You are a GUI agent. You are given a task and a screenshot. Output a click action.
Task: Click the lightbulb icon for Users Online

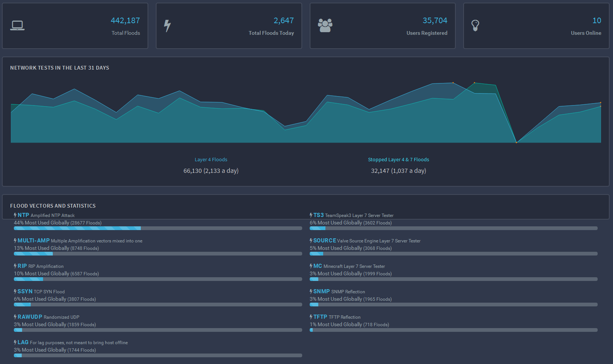point(475,25)
